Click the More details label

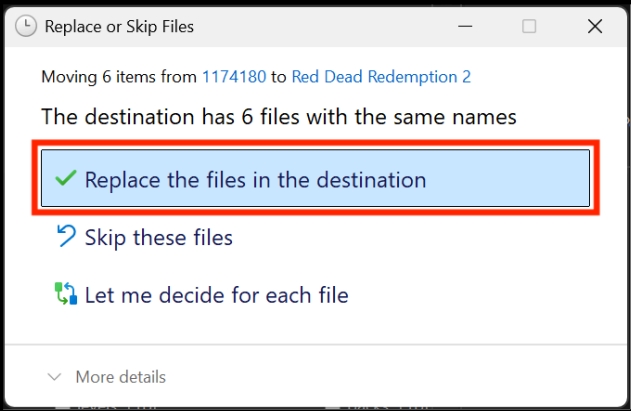[121, 377]
